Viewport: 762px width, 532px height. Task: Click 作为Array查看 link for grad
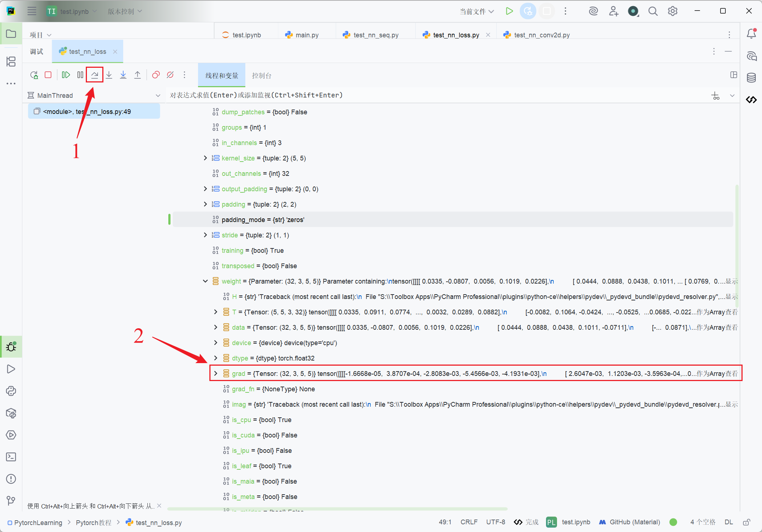click(x=717, y=373)
